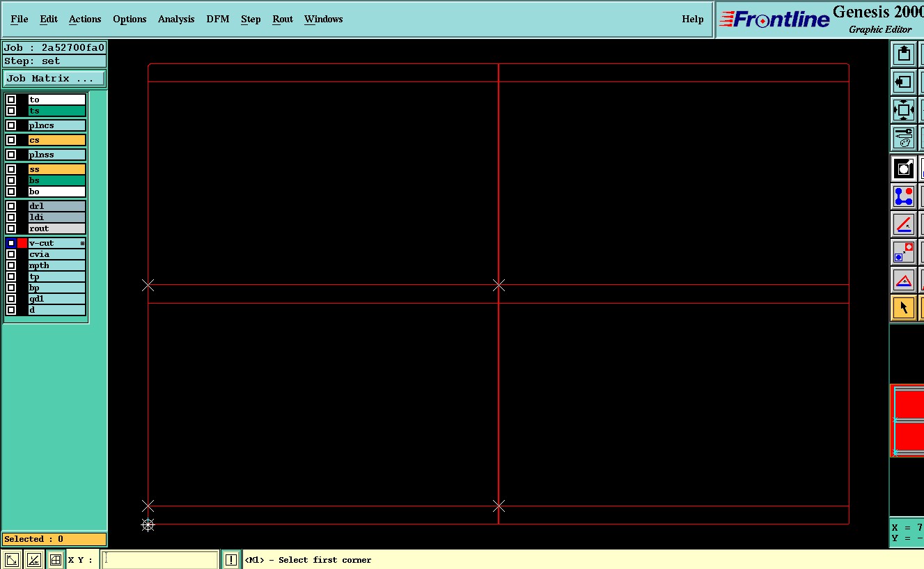Select the 'ts' layer name
The height and width of the screenshot is (569, 924).
[x=56, y=111]
